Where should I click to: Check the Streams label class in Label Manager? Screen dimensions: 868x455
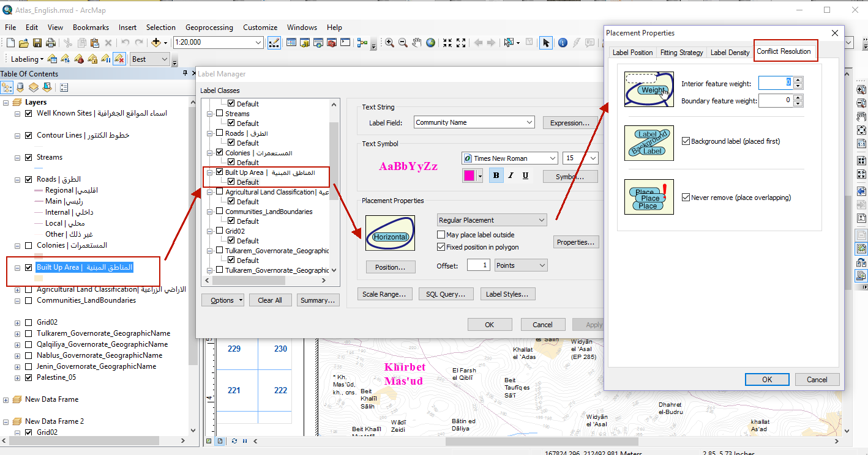[x=219, y=114]
